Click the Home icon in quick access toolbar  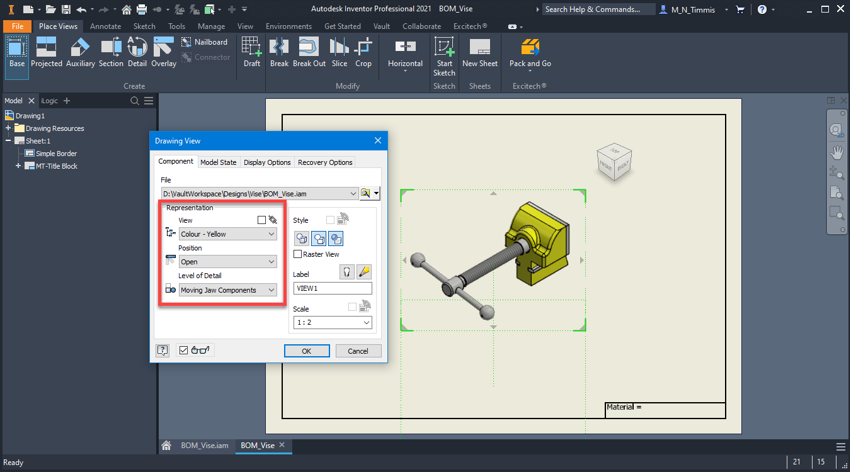point(126,9)
